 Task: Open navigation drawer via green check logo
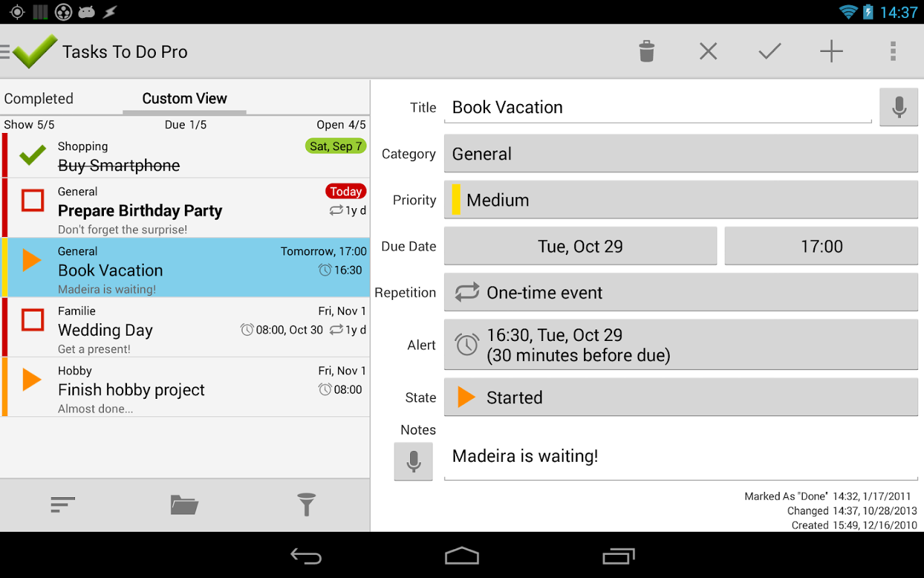click(30, 51)
